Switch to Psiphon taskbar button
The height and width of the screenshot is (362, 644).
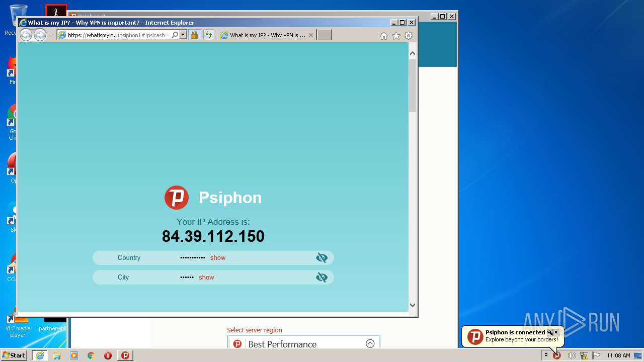(125, 355)
